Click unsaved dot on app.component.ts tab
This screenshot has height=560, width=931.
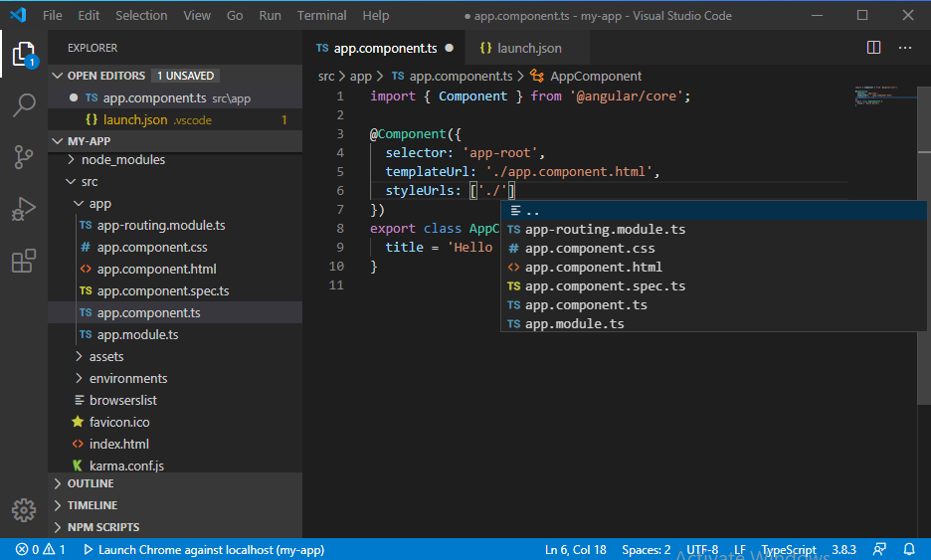450,48
